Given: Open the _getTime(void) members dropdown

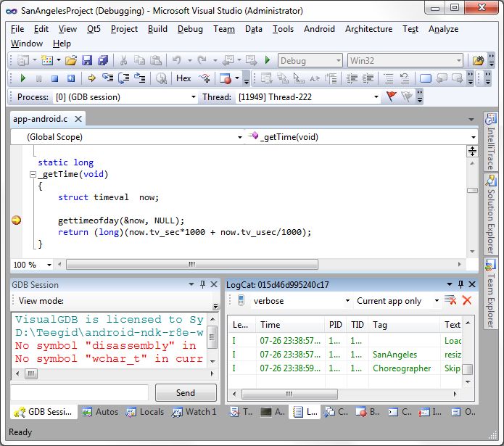Looking at the screenshot, I should point(473,137).
